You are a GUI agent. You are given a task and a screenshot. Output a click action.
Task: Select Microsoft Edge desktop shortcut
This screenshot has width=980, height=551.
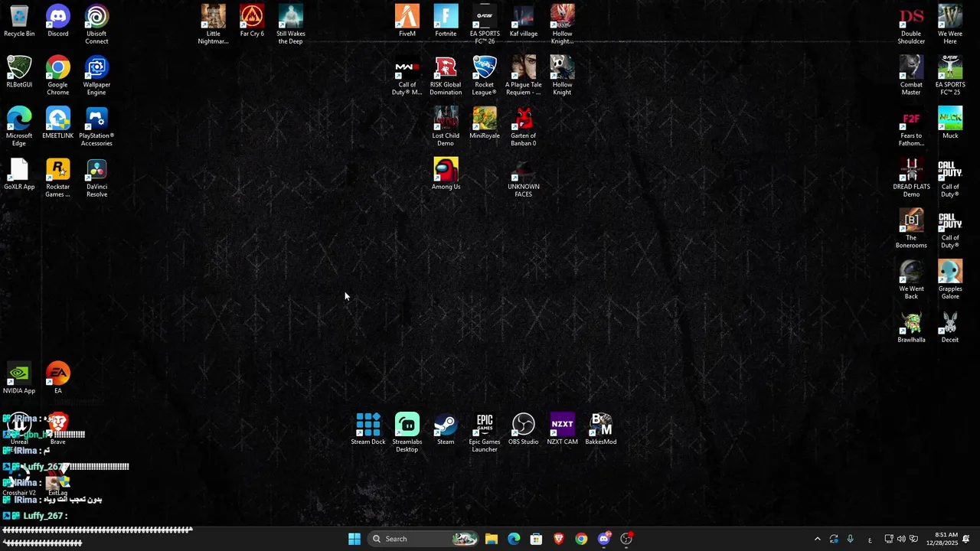coord(19,127)
